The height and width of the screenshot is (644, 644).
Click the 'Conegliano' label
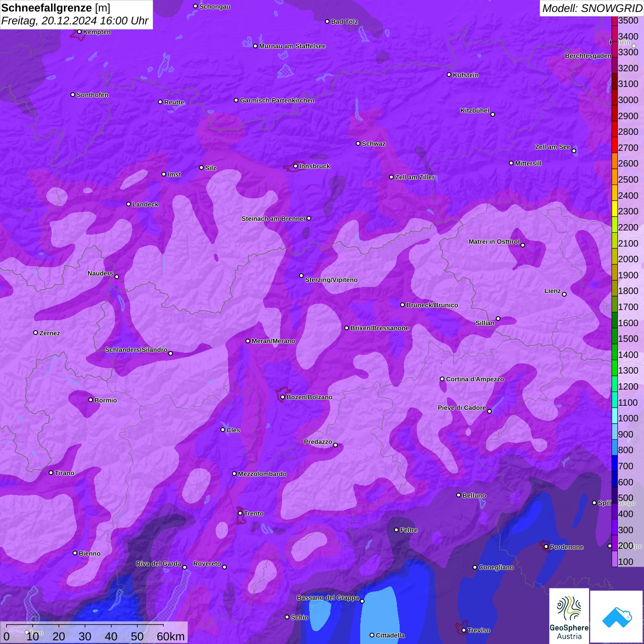[x=496, y=567]
